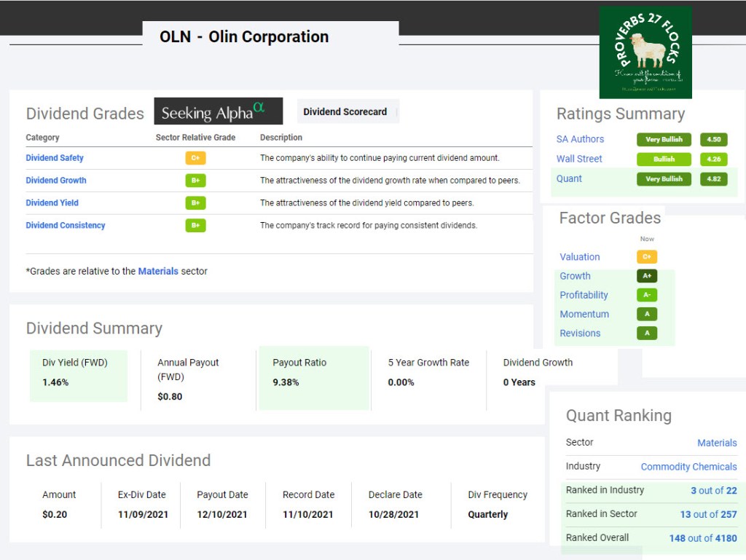Image resolution: width=746 pixels, height=560 pixels.
Task: Select the Wall Street Bullish rating badge
Action: (x=662, y=159)
